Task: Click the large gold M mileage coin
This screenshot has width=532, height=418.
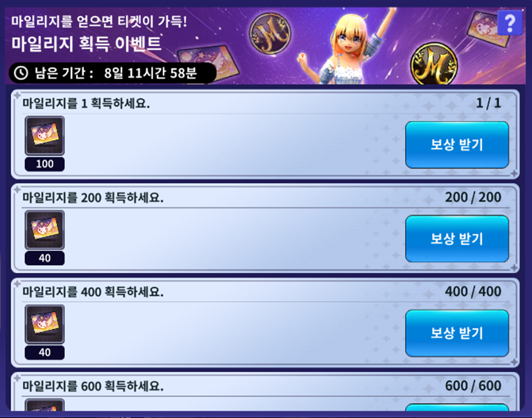Action: [434, 63]
